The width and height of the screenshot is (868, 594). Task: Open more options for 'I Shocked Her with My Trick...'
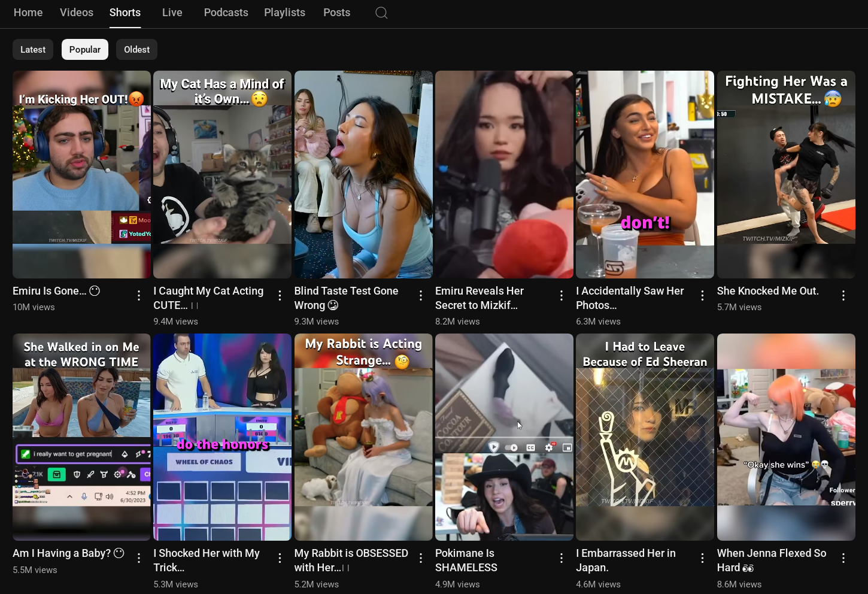pyautogui.click(x=280, y=558)
